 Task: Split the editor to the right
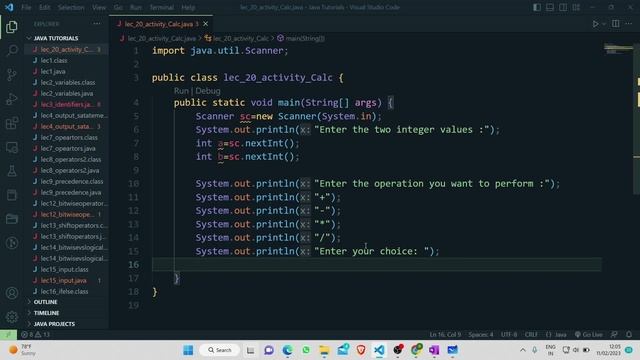point(616,24)
